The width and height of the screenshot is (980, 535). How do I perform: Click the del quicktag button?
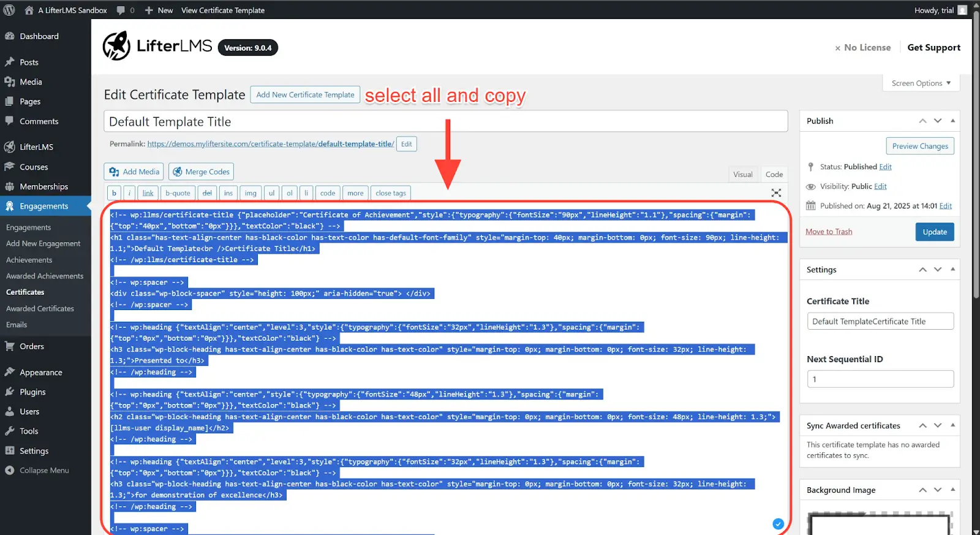tap(207, 193)
